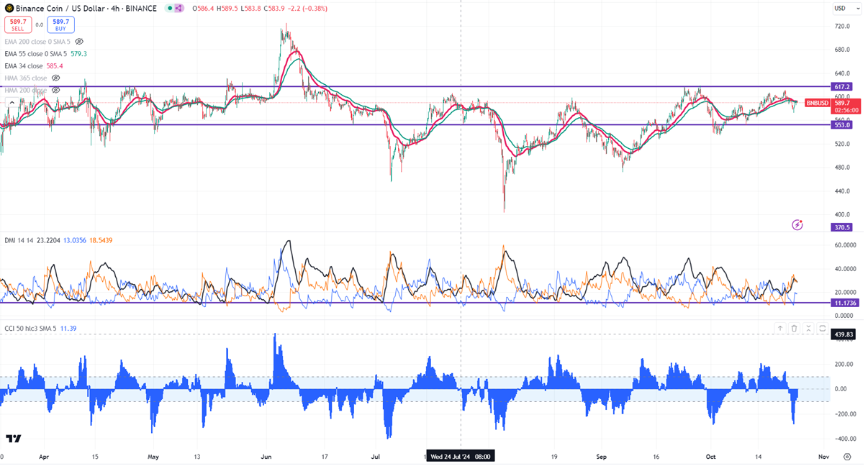Click the 589.7 BUY button

61,24
